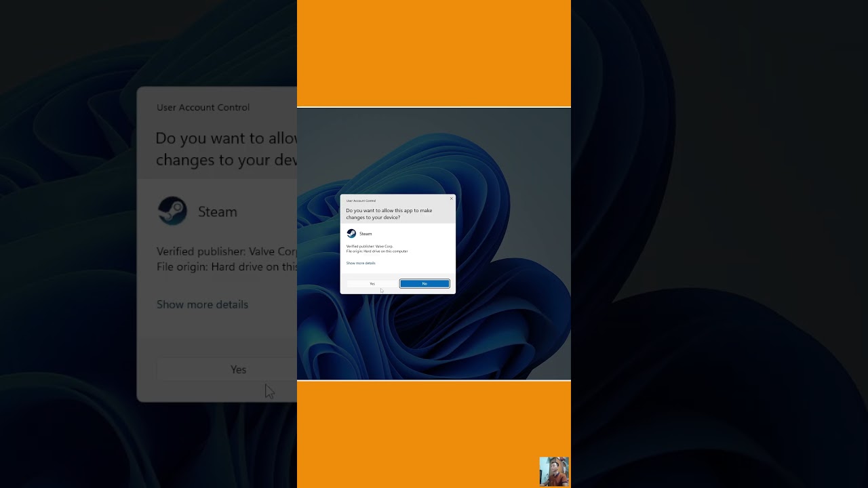Open the presenter webcam thumbnail
Image resolution: width=868 pixels, height=488 pixels.
point(554,472)
